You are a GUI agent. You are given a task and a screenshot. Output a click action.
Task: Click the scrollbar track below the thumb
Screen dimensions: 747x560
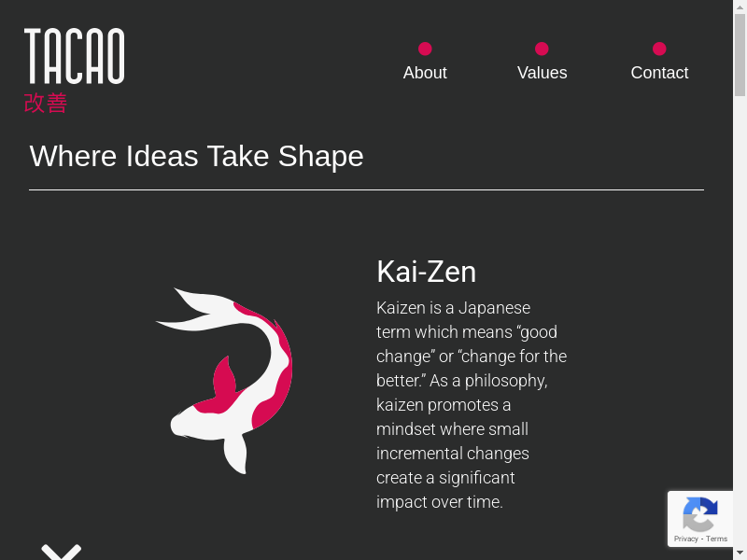[740, 327]
